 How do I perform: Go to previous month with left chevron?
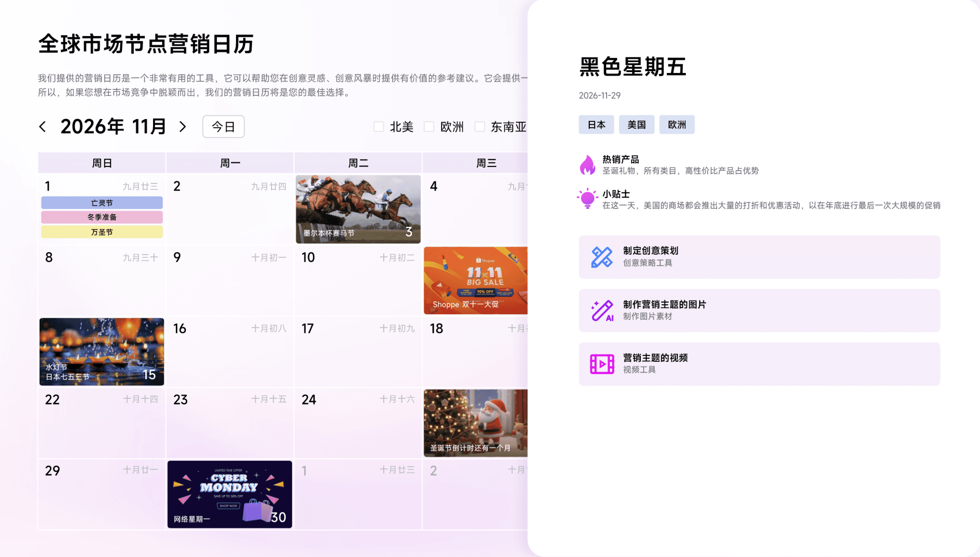[43, 127]
